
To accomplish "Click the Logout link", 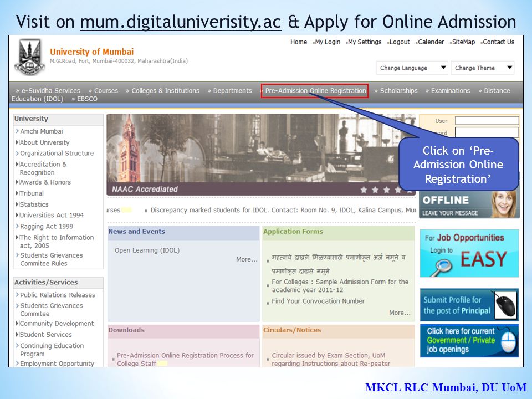I will click(x=400, y=42).
